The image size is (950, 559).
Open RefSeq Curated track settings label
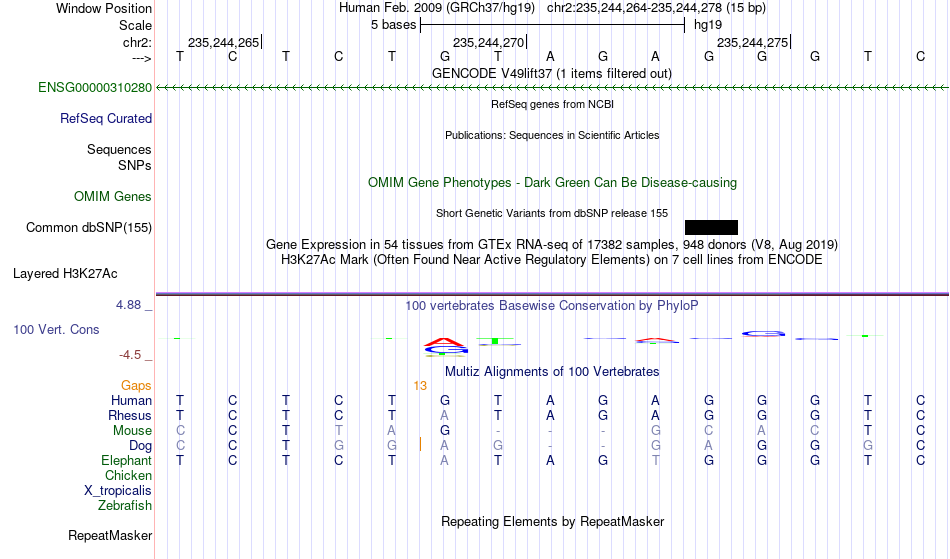tap(105, 118)
